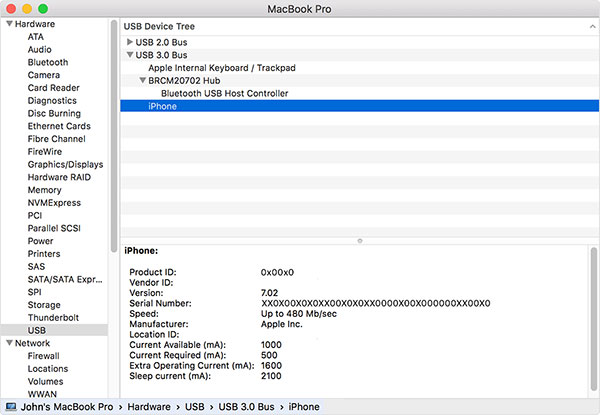The image size is (600, 415).
Task: Select Parallel SCSI in the sidebar
Action: [54, 228]
